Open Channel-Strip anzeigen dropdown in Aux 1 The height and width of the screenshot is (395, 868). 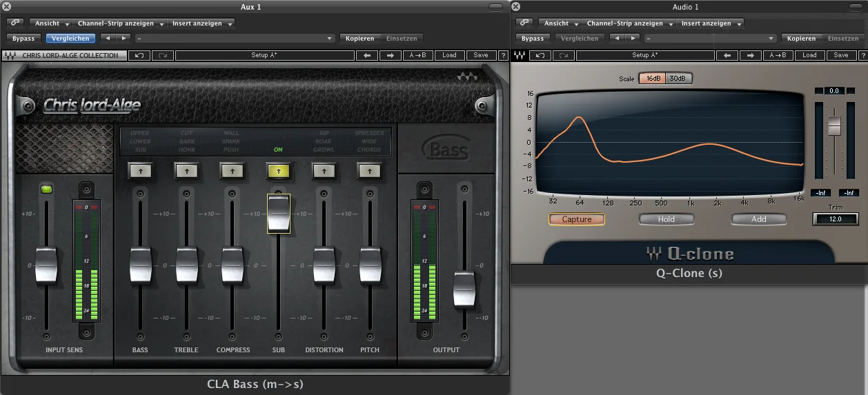pos(121,23)
